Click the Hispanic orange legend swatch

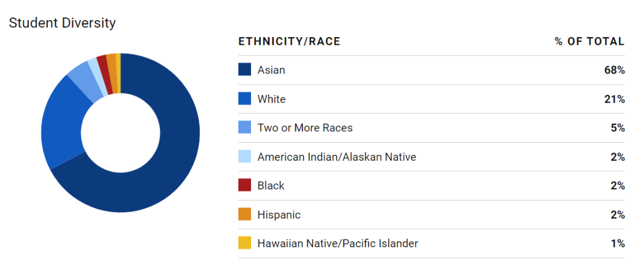244,214
